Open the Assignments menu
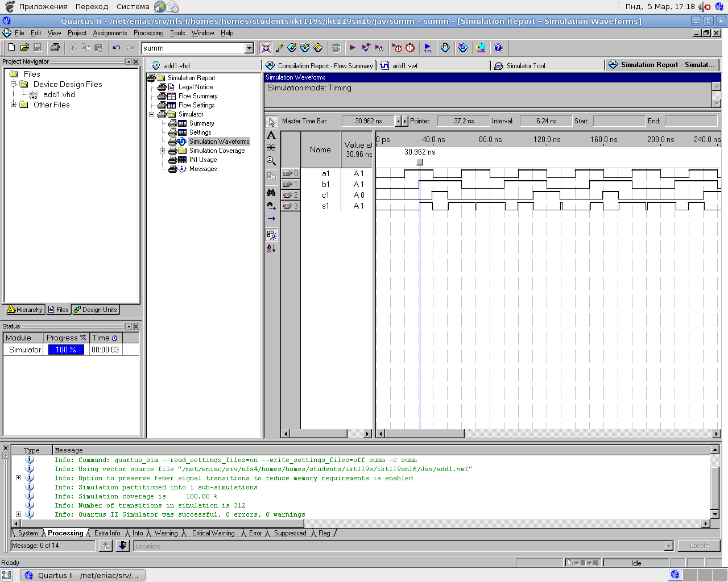The width and height of the screenshot is (728, 582). [110, 33]
